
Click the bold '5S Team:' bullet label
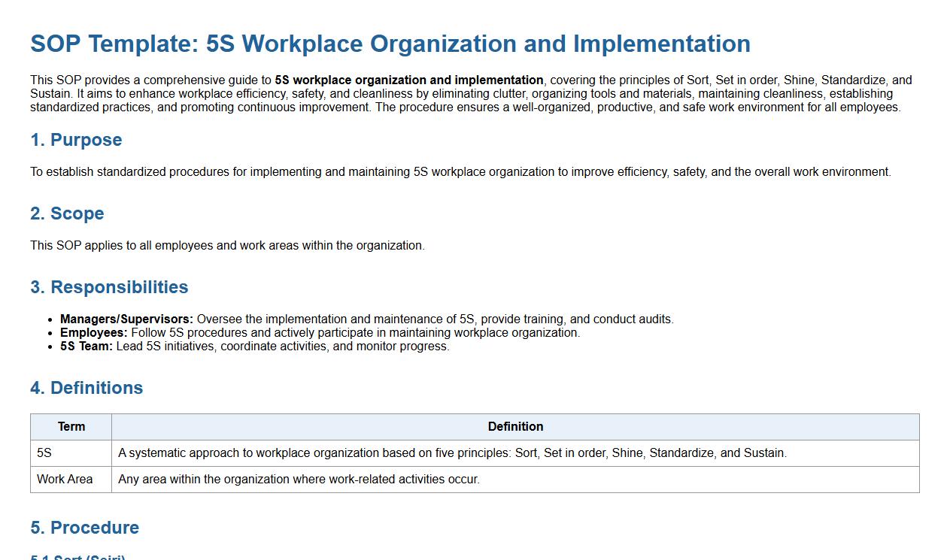click(87, 347)
